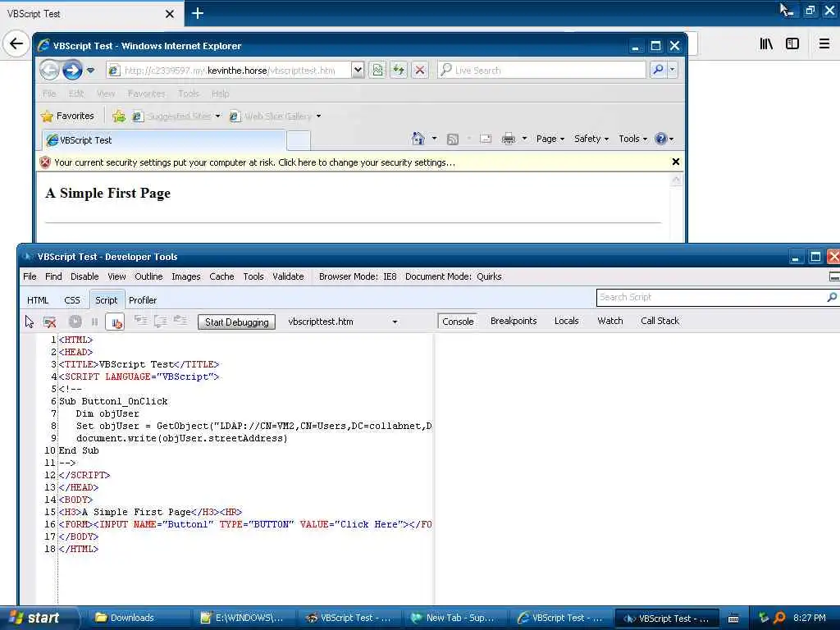The width and height of the screenshot is (840, 630).
Task: Open Developer Tools Cache menu
Action: (x=221, y=276)
